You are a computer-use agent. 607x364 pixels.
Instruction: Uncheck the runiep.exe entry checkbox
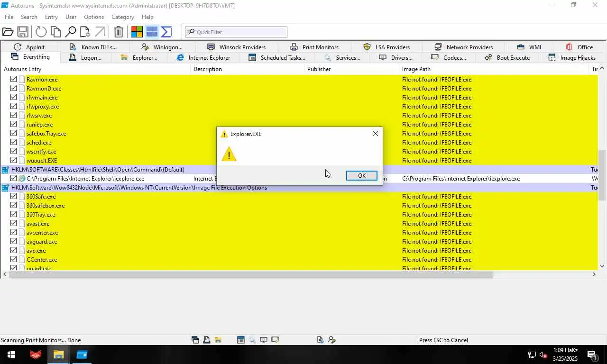[x=14, y=124]
